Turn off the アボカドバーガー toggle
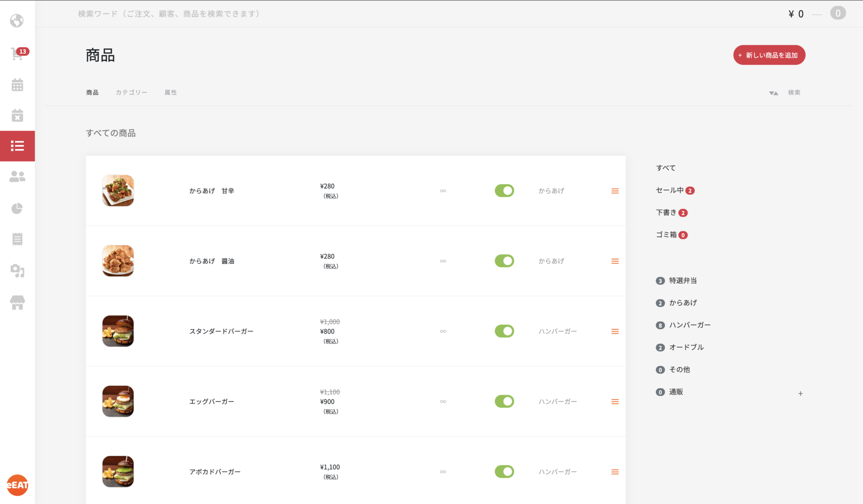The width and height of the screenshot is (863, 504). [504, 472]
